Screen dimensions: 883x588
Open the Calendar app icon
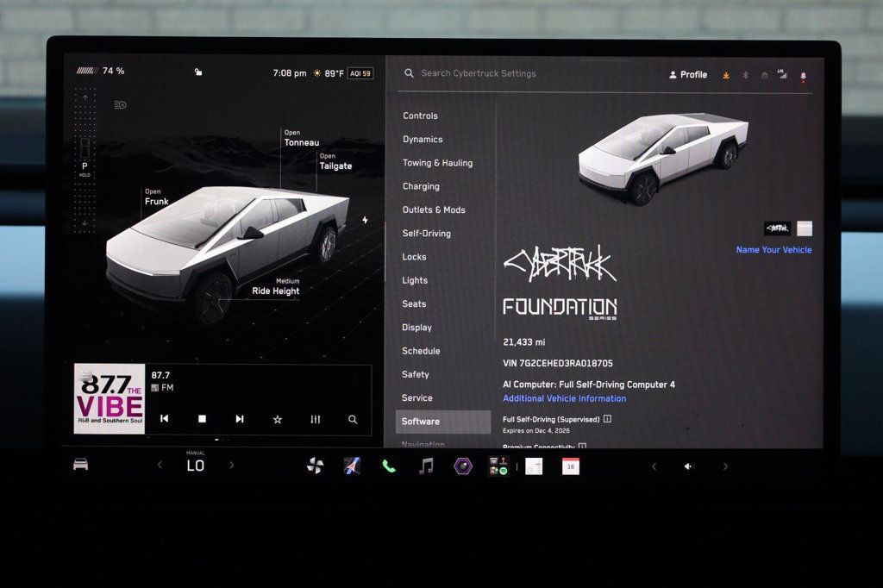(x=571, y=466)
